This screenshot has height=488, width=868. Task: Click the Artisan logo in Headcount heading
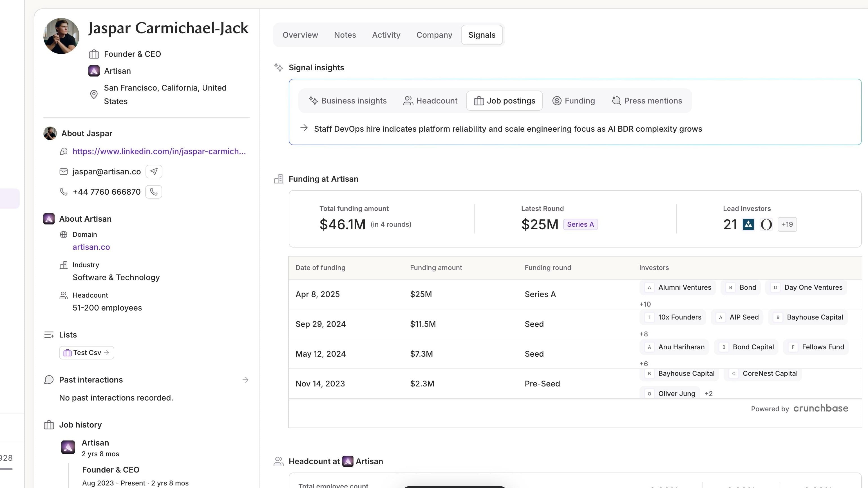tap(348, 461)
